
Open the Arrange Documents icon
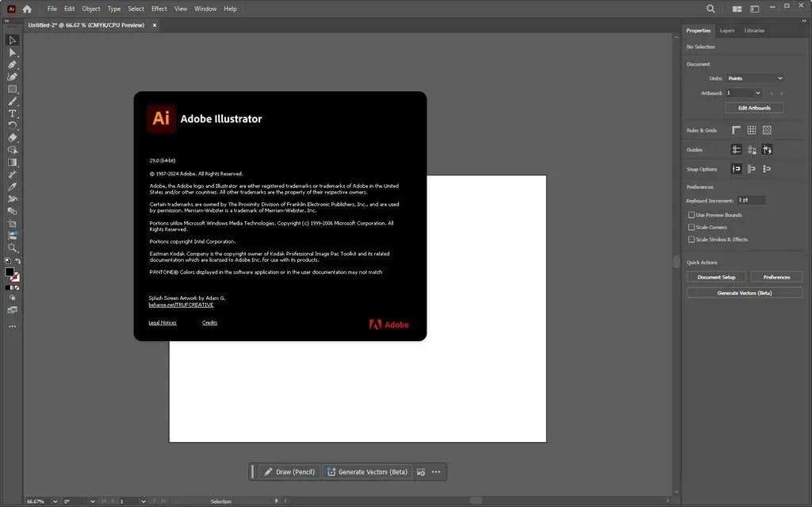737,9
